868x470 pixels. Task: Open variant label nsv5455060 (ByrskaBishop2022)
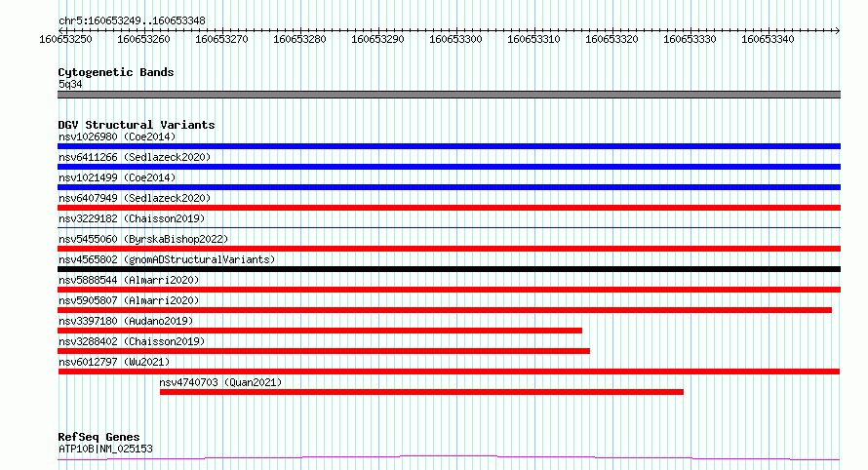[x=143, y=239]
